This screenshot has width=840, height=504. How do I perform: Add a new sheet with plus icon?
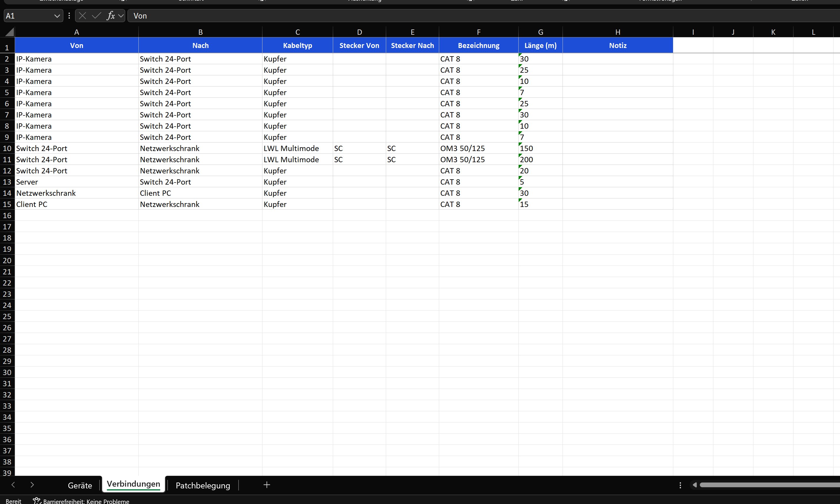[x=267, y=485]
